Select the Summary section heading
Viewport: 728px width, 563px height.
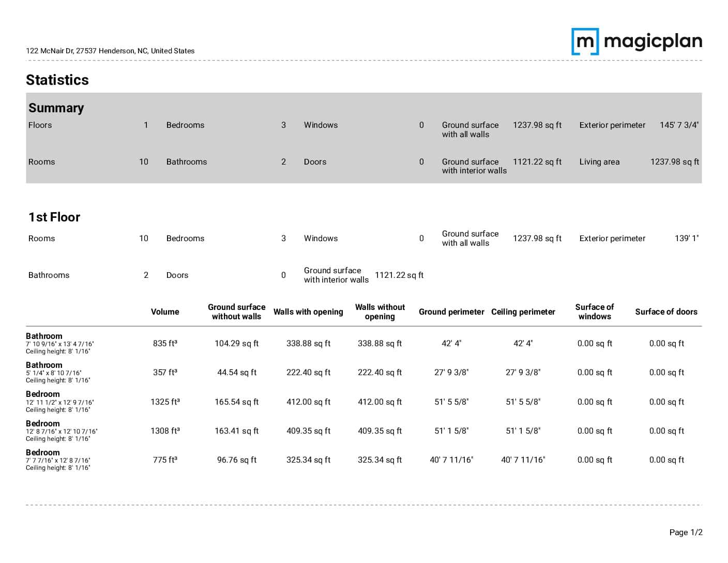(56, 108)
